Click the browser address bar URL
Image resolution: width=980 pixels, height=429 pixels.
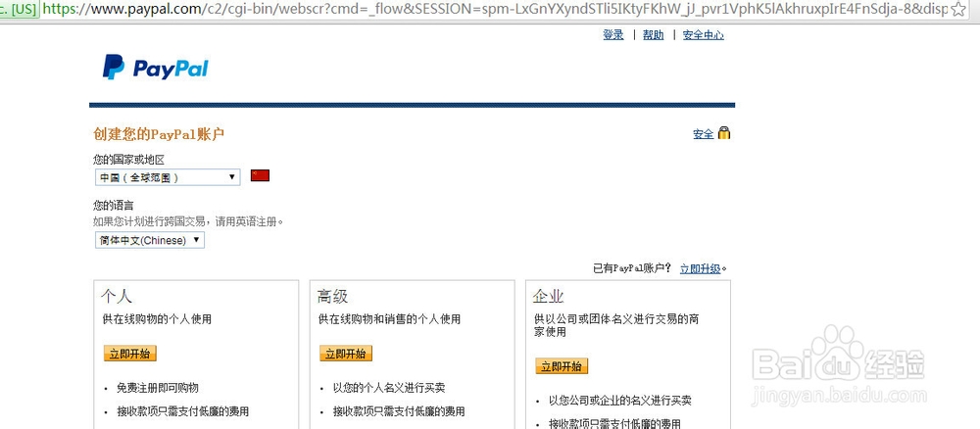tap(494, 9)
